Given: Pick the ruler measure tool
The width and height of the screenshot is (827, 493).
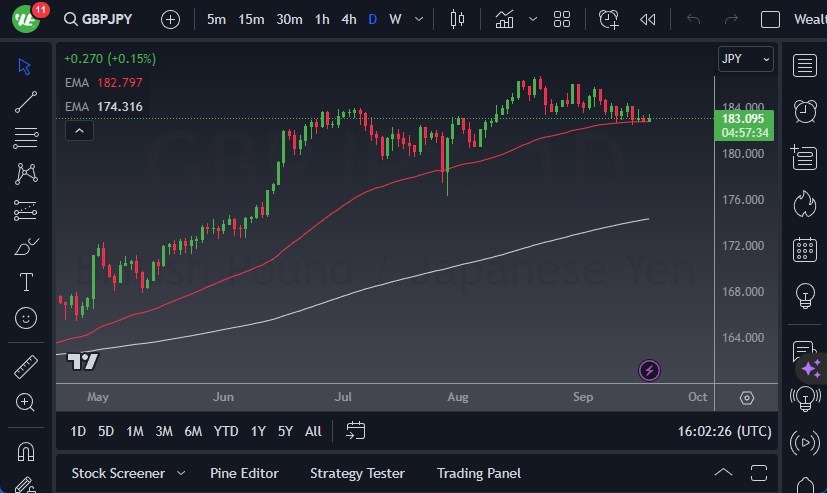Looking at the screenshot, I should click(26, 367).
